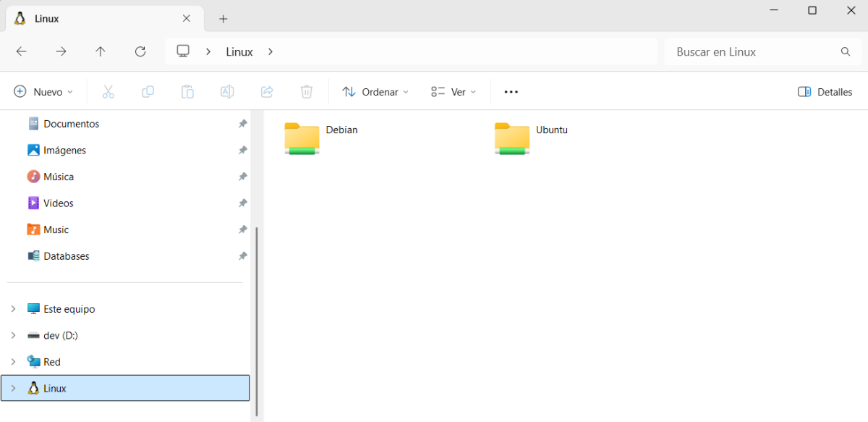
Task: Click the Cut scissors icon in toolbar
Action: [109, 92]
